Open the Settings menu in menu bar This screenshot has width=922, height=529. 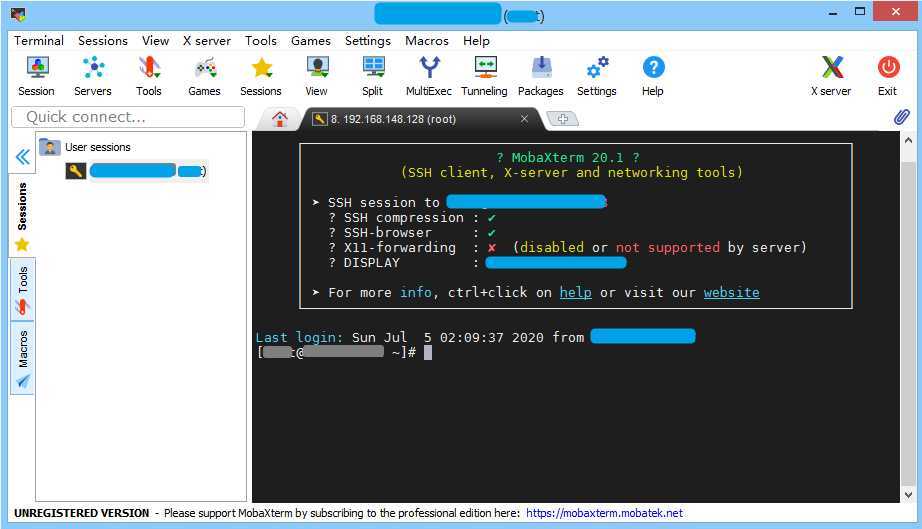click(368, 41)
